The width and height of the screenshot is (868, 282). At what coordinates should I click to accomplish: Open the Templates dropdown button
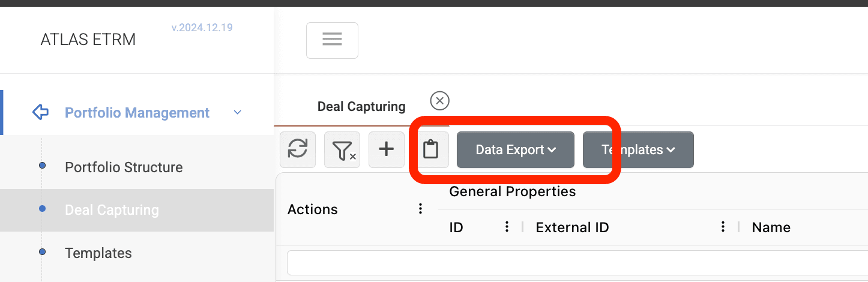click(x=638, y=149)
